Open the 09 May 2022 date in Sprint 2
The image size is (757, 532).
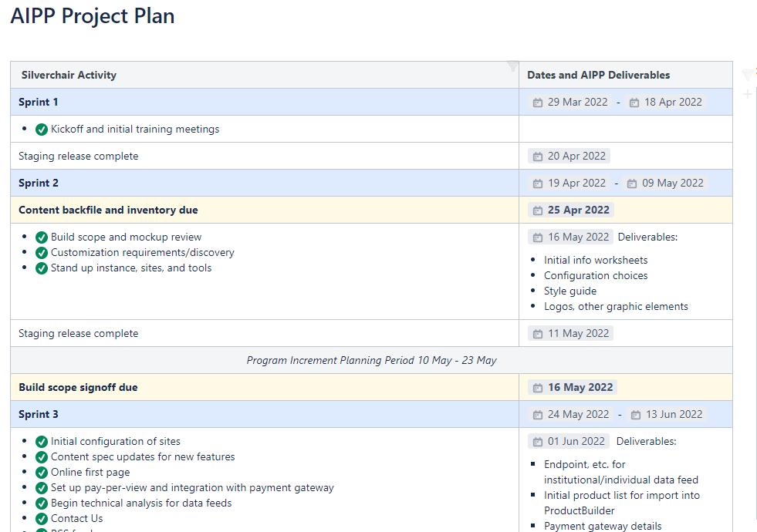pyautogui.click(x=672, y=184)
